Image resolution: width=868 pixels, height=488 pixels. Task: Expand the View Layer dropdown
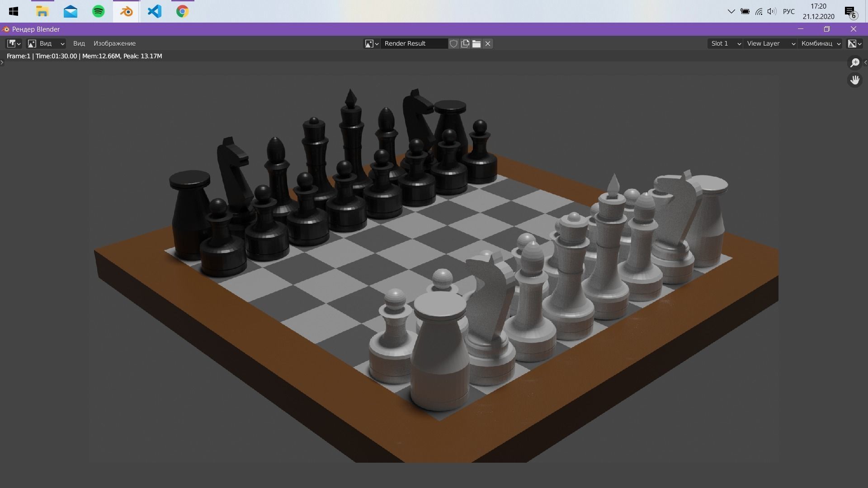[x=770, y=43]
